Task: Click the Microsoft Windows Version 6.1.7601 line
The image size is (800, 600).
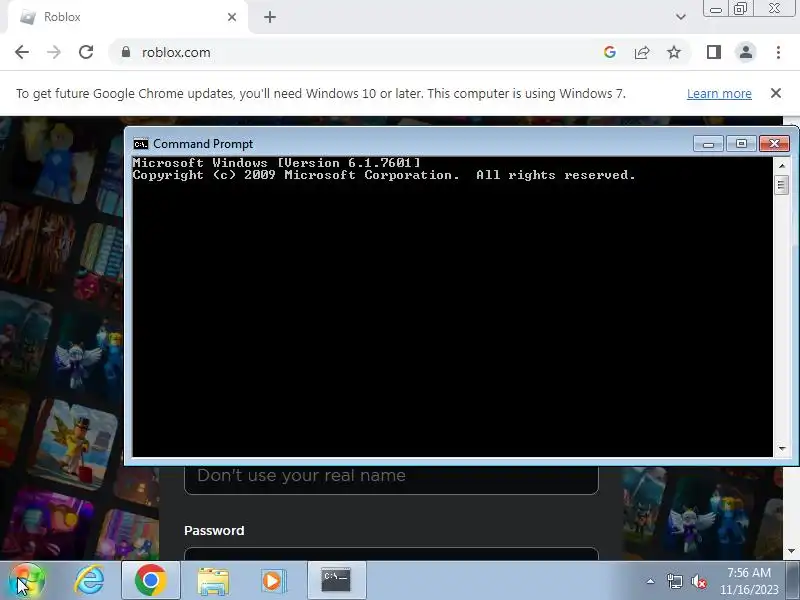Action: pos(277,163)
